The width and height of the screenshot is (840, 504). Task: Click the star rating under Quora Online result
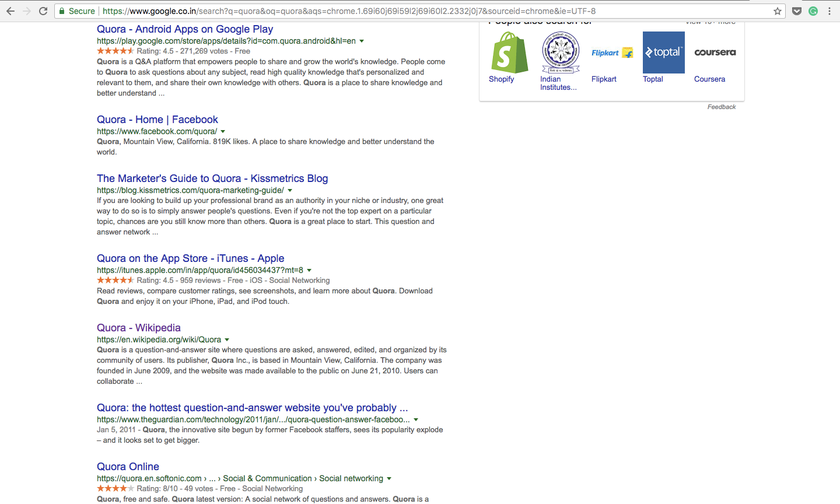point(116,489)
